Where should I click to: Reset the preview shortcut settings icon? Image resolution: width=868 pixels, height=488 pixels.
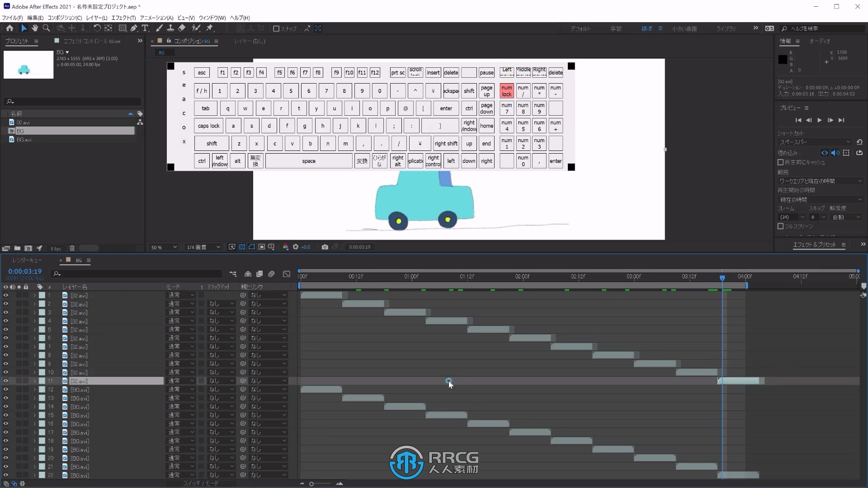point(859,142)
